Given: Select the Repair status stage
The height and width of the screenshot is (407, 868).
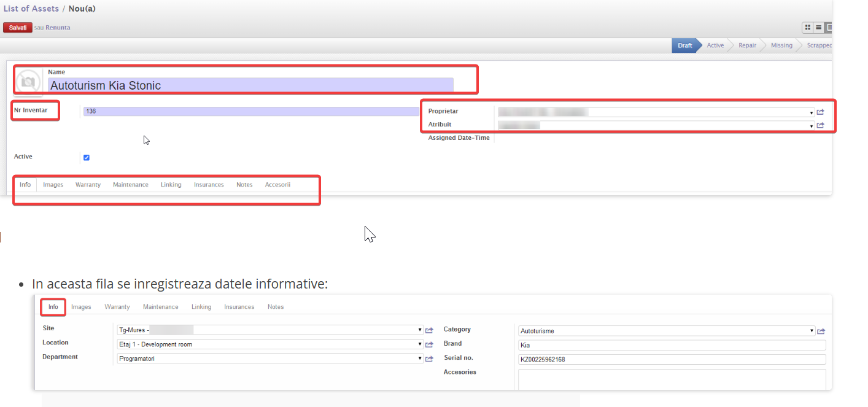Looking at the screenshot, I should pos(747,45).
